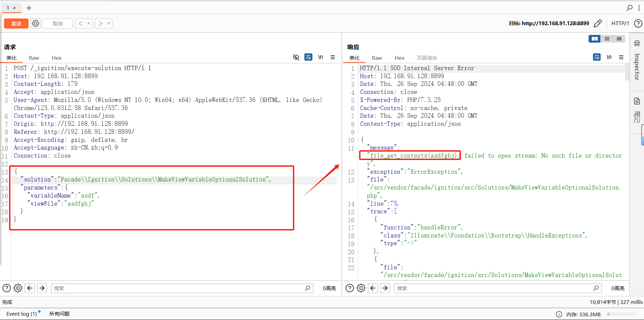The image size is (644, 320).
Task: Click the 取消 cancel button
Action: tap(58, 23)
